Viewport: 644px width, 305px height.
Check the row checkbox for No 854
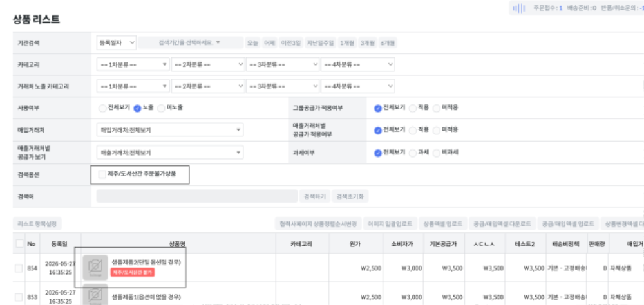point(19,268)
